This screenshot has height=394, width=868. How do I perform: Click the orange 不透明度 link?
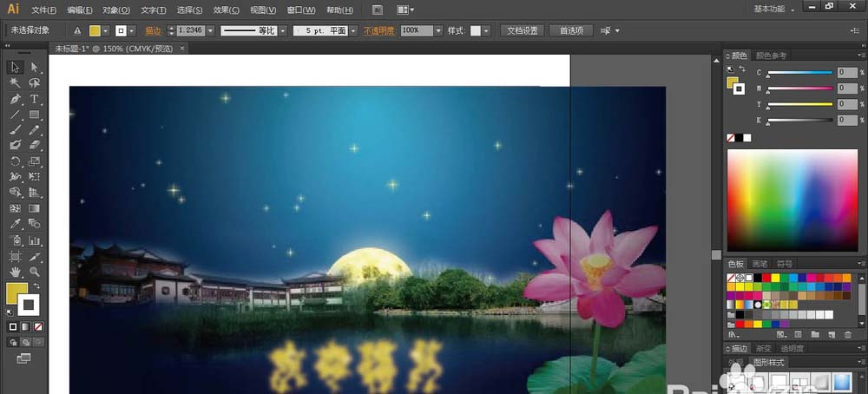coord(379,31)
